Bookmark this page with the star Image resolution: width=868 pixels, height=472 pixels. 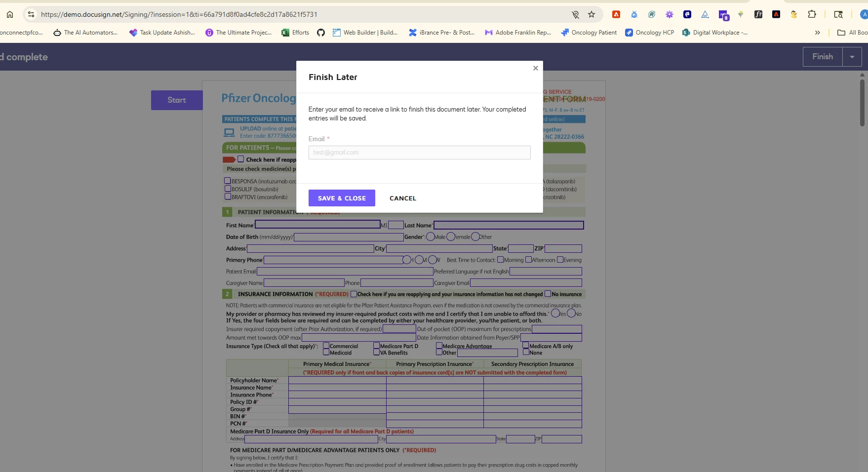point(592,14)
